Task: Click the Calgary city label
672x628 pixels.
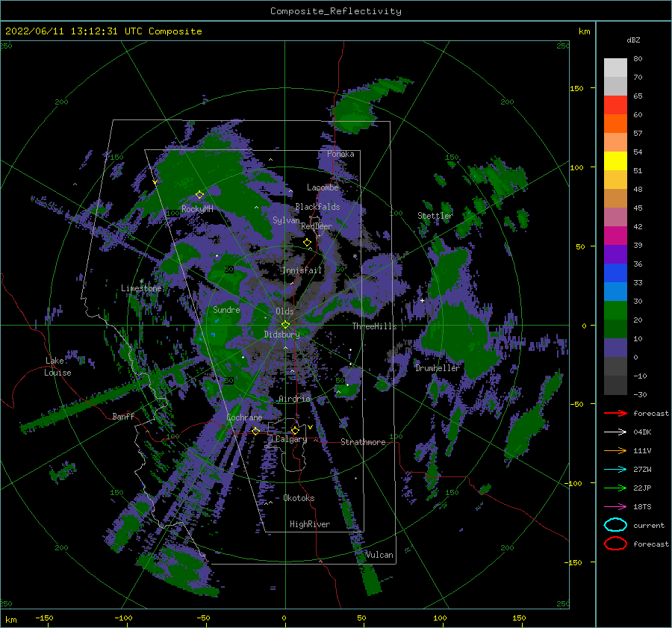Action: click(x=291, y=439)
